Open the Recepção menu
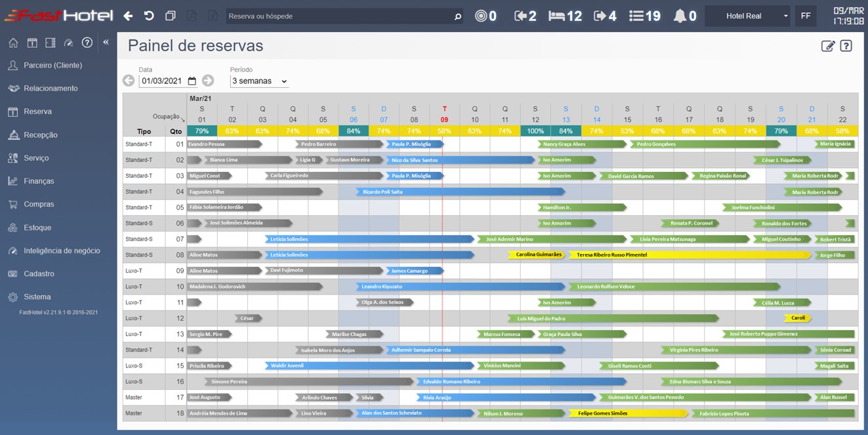This screenshot has width=868, height=435. (x=41, y=135)
